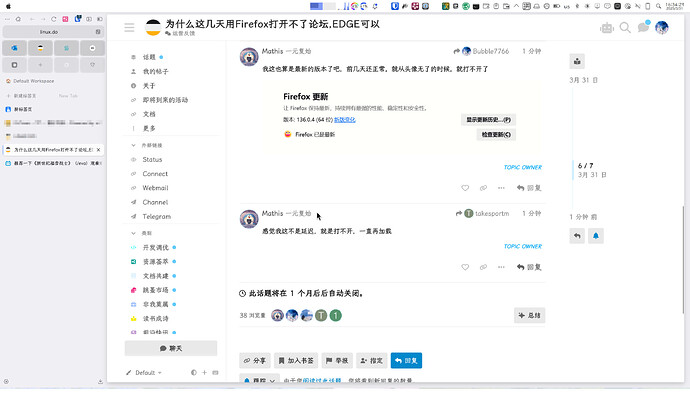Click the 加入书签 bookmark button
The image size is (690, 410).
(x=296, y=360)
